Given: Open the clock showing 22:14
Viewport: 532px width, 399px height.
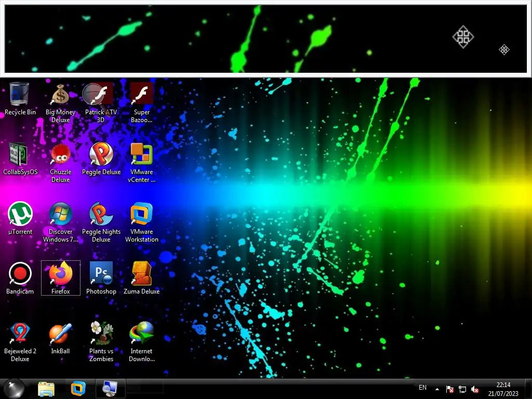Looking at the screenshot, I should (503, 385).
